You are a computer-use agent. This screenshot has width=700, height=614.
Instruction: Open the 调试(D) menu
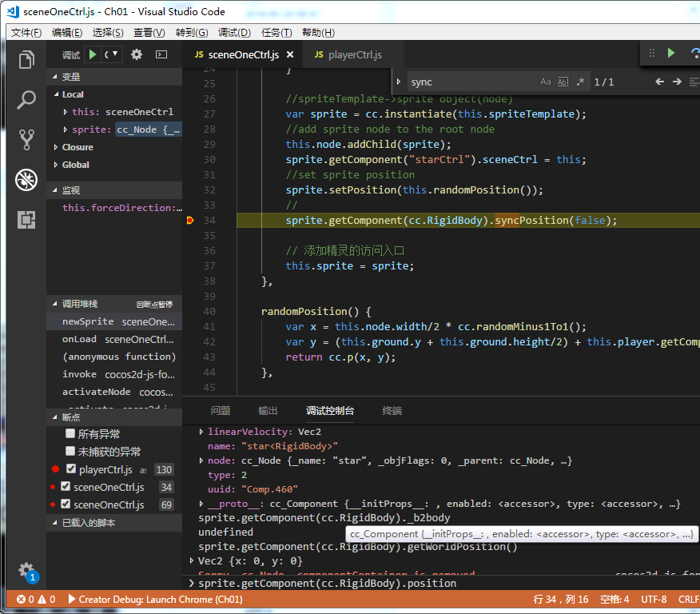click(234, 32)
